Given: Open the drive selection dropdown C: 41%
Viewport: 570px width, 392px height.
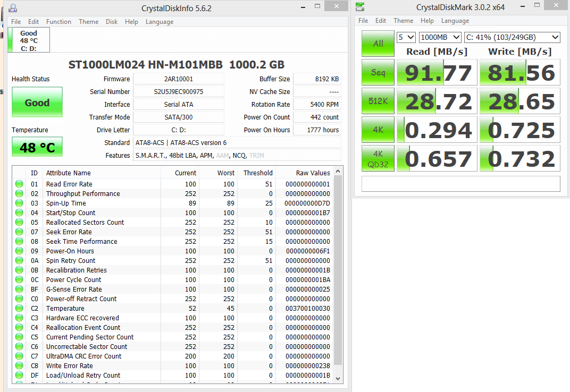Looking at the screenshot, I should tap(512, 37).
